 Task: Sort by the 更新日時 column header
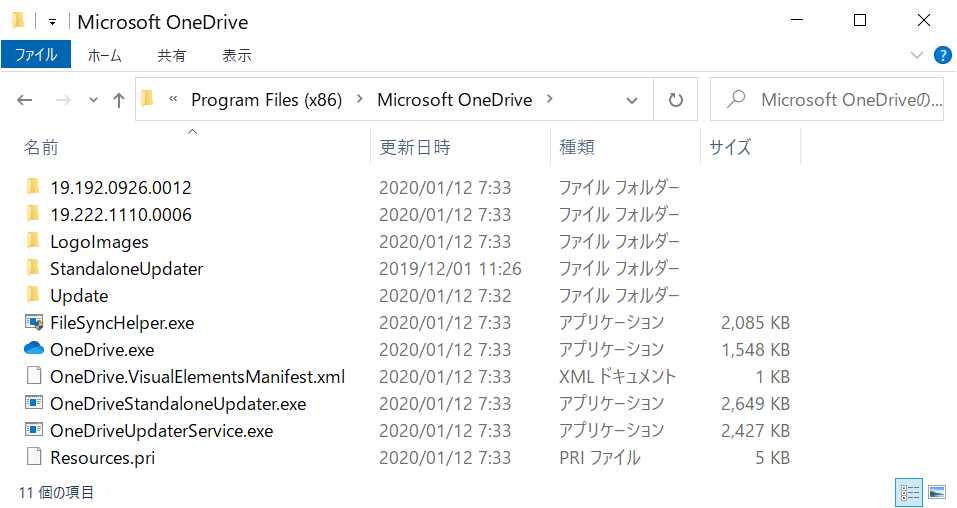(415, 147)
